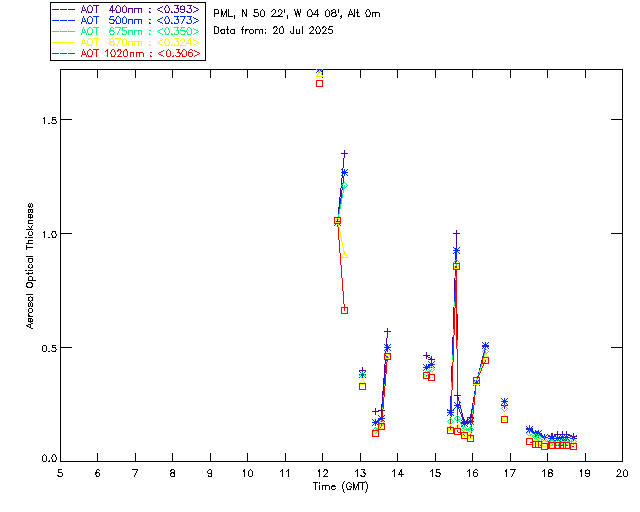Click the PML station location text
The width and height of the screenshot is (640, 512).
pos(297,14)
